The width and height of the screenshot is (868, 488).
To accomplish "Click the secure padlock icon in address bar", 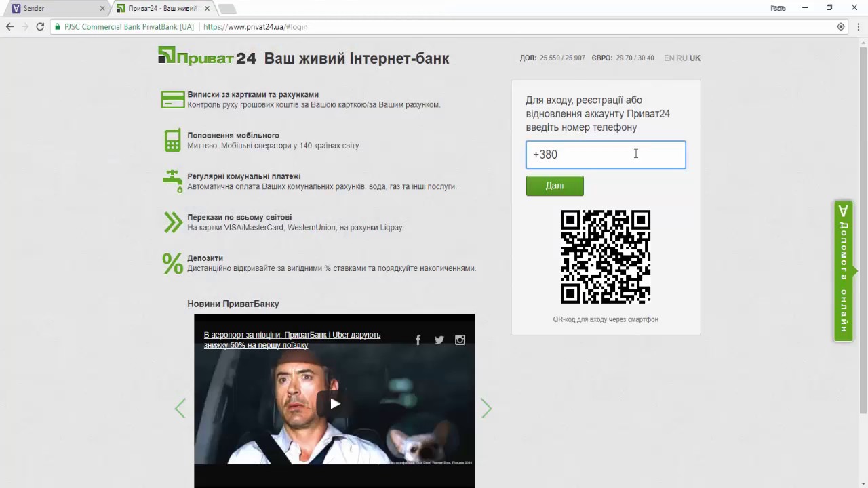I will 58,27.
